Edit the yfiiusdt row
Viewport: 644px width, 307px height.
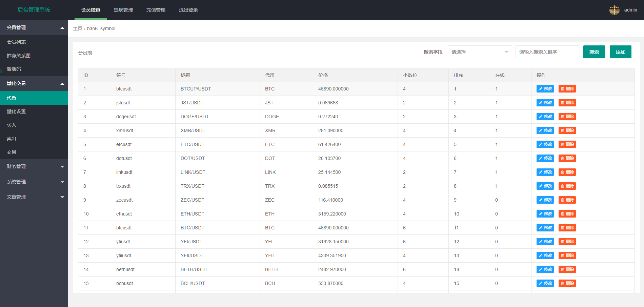pyautogui.click(x=545, y=255)
